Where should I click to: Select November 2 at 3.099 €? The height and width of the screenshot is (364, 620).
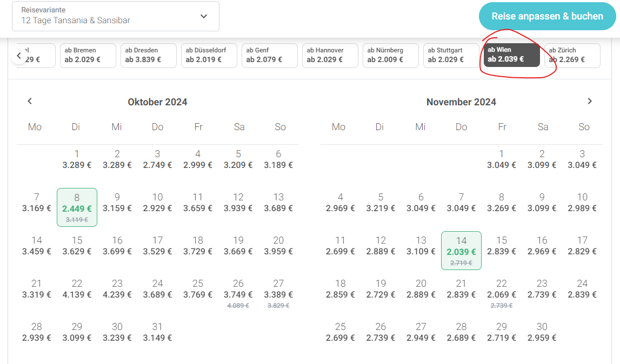pyautogui.click(x=542, y=160)
